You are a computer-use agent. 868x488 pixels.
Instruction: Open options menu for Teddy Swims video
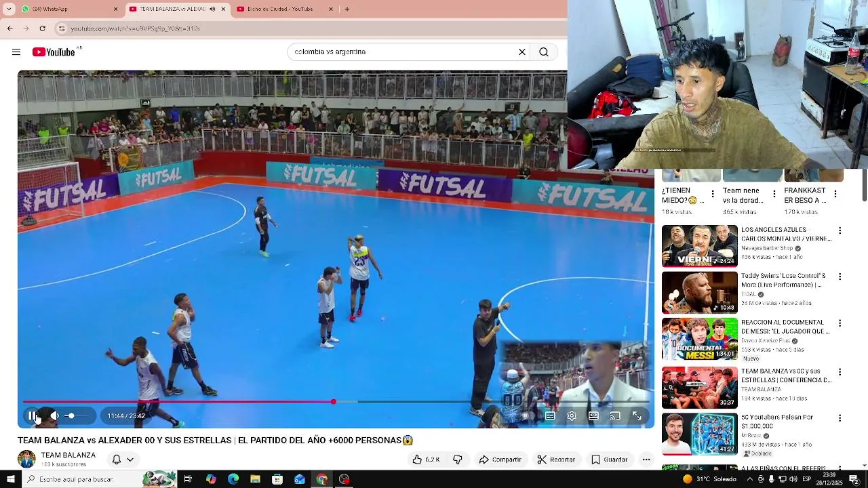(x=840, y=277)
